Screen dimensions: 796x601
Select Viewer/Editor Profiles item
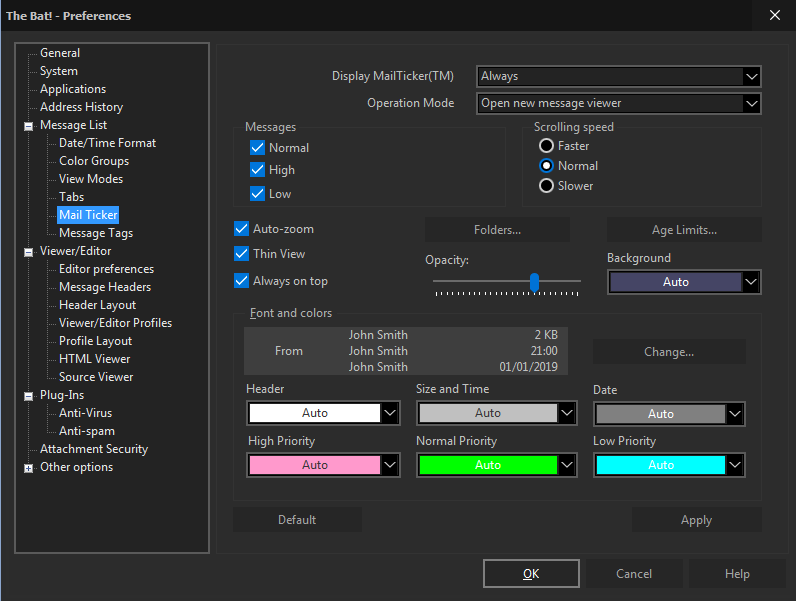click(x=115, y=323)
